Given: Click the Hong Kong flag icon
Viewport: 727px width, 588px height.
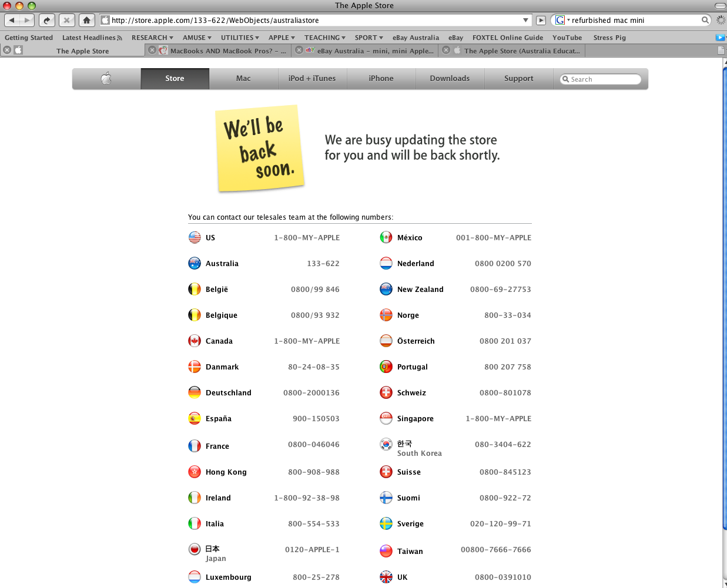Looking at the screenshot, I should (x=195, y=472).
